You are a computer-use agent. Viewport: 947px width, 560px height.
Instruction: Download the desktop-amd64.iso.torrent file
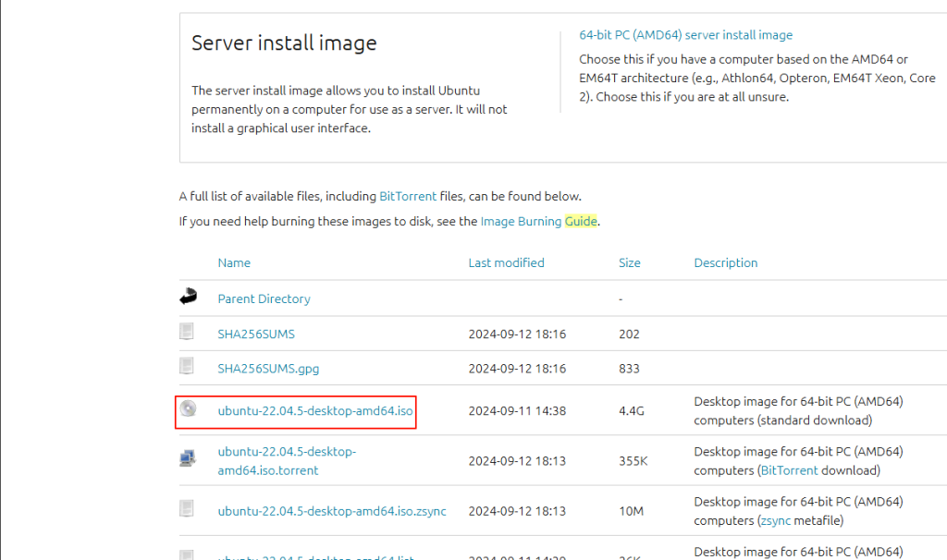pos(287,460)
